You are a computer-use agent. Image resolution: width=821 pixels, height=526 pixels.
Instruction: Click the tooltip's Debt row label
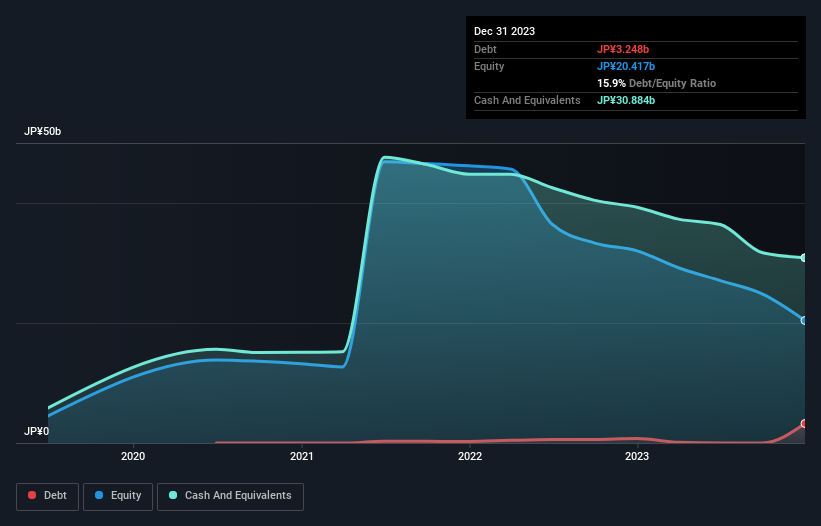(485, 49)
